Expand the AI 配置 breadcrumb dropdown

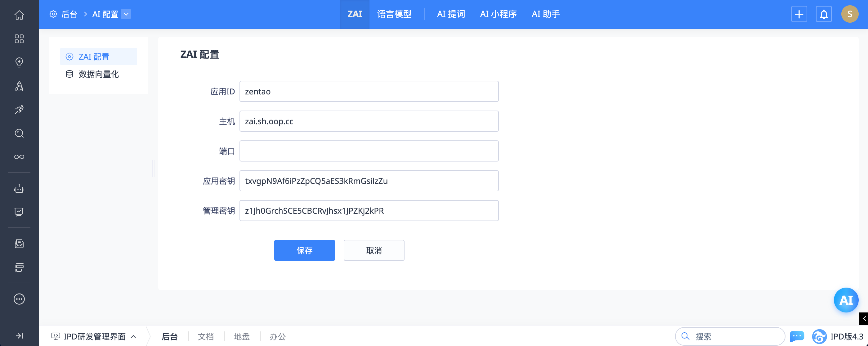(126, 14)
